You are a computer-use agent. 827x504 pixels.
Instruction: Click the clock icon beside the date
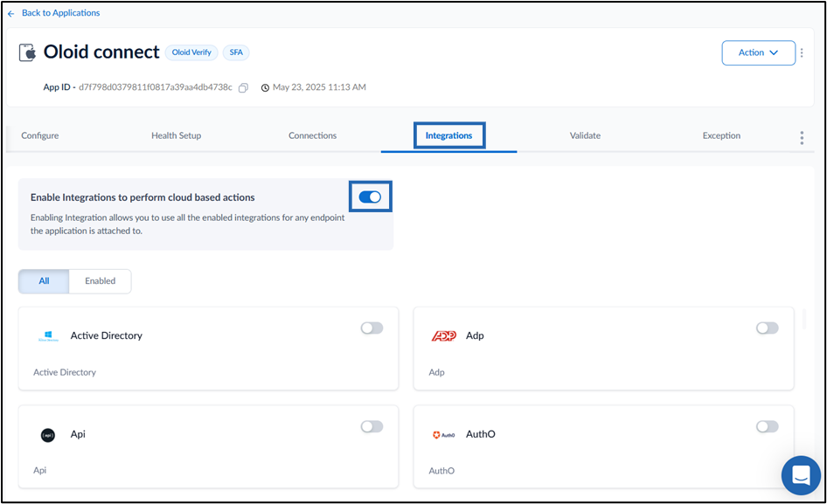265,87
